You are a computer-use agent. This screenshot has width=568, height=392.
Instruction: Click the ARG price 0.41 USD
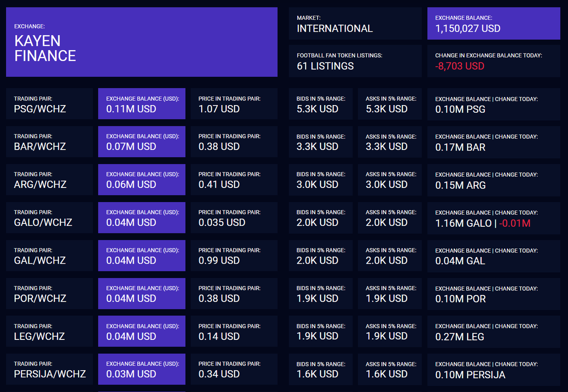234,179
